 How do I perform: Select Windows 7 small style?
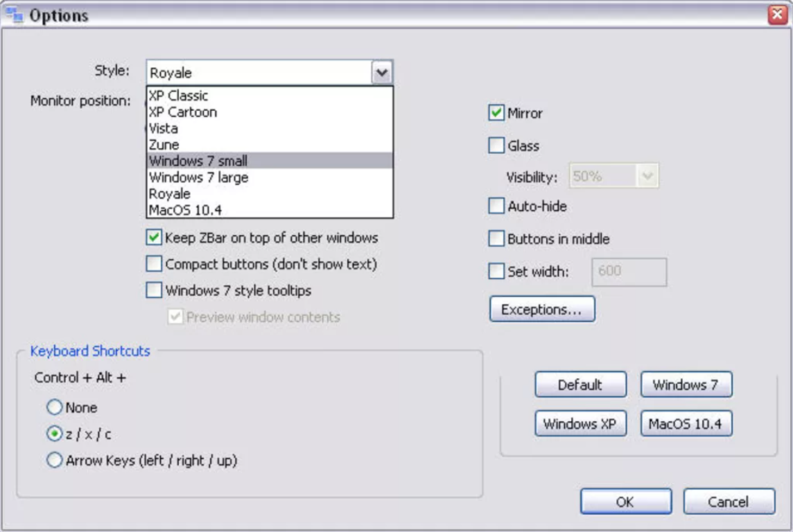coord(270,161)
